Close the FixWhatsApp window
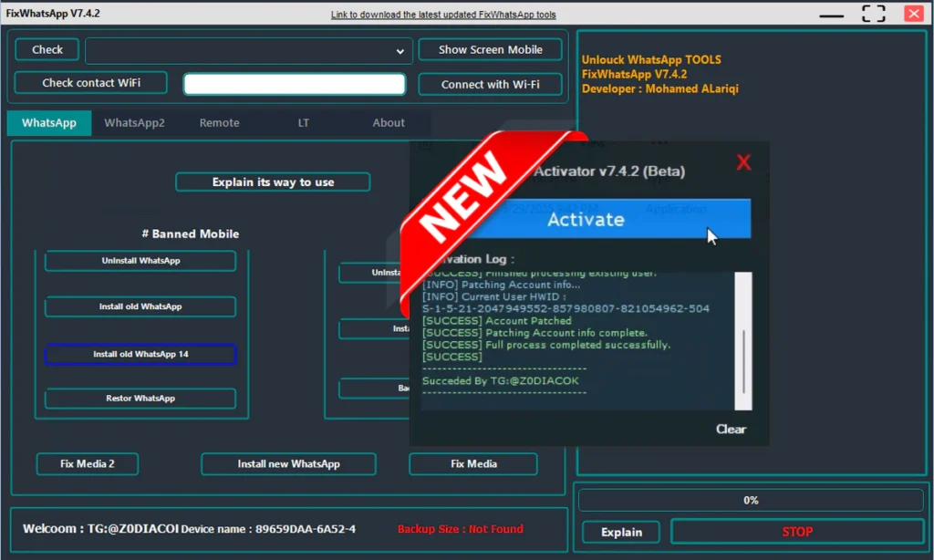 (914, 13)
